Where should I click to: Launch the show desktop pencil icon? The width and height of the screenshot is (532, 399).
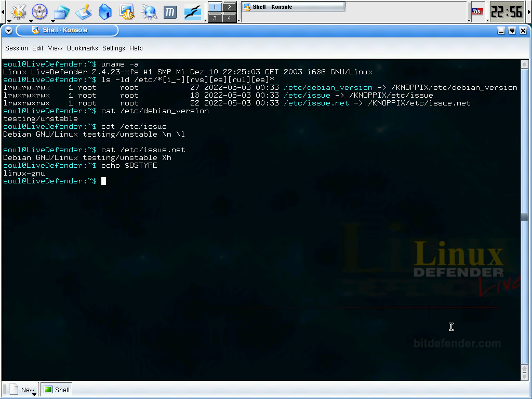tap(83, 11)
